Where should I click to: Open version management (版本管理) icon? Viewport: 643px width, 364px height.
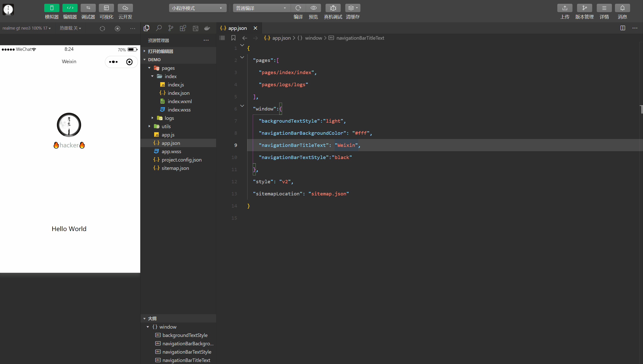(x=584, y=8)
